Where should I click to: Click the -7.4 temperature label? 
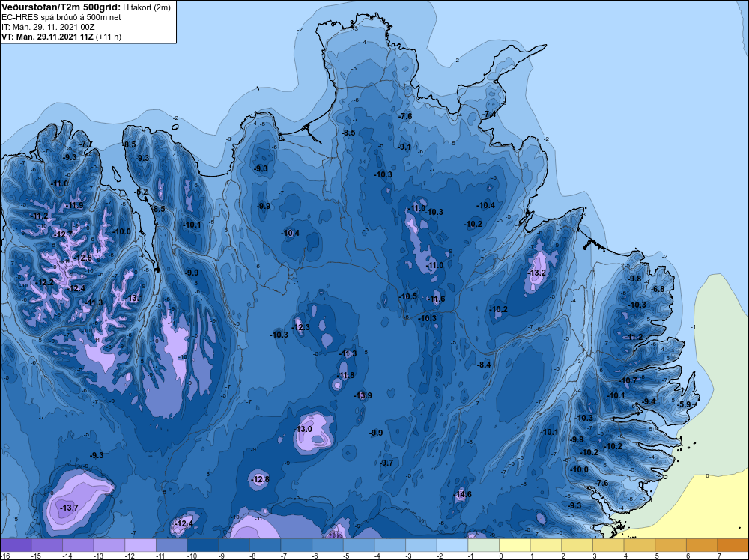pos(489,115)
